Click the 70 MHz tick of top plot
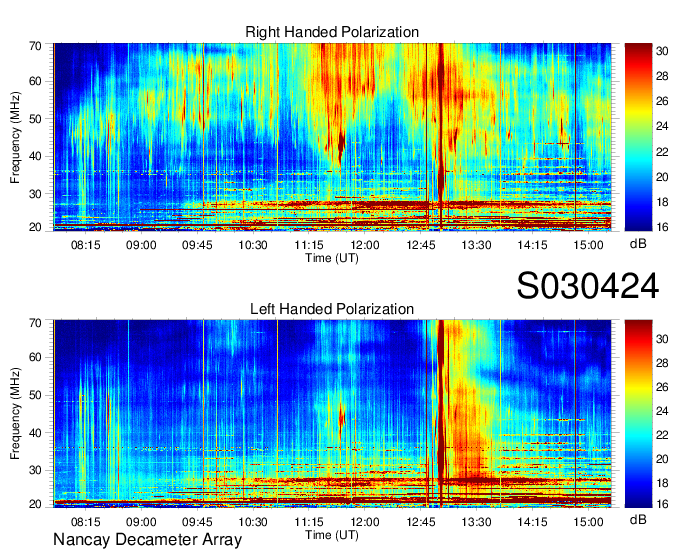 (35, 46)
